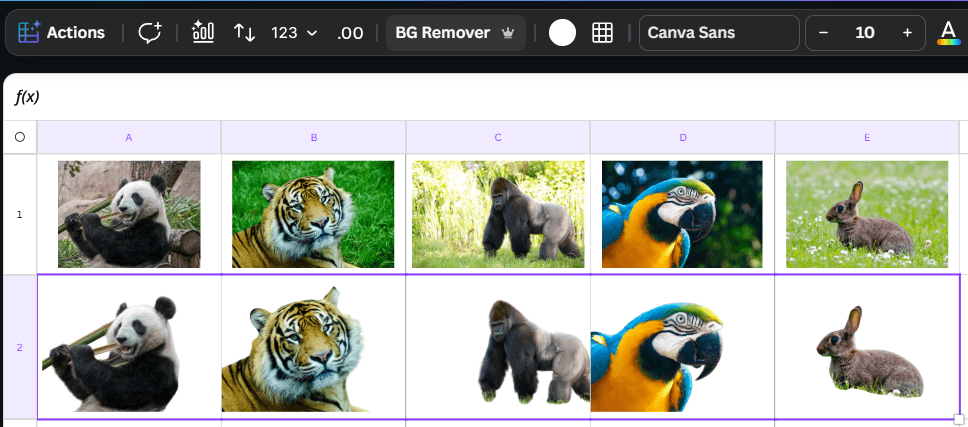Click the BG Remover button
Image resolution: width=968 pixels, height=427 pixels.
click(x=455, y=33)
